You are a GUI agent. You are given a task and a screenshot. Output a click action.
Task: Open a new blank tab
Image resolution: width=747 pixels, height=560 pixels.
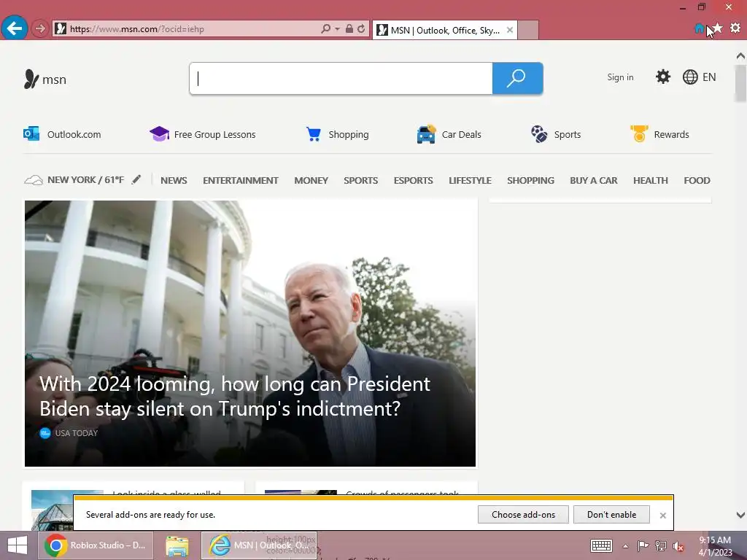point(528,30)
